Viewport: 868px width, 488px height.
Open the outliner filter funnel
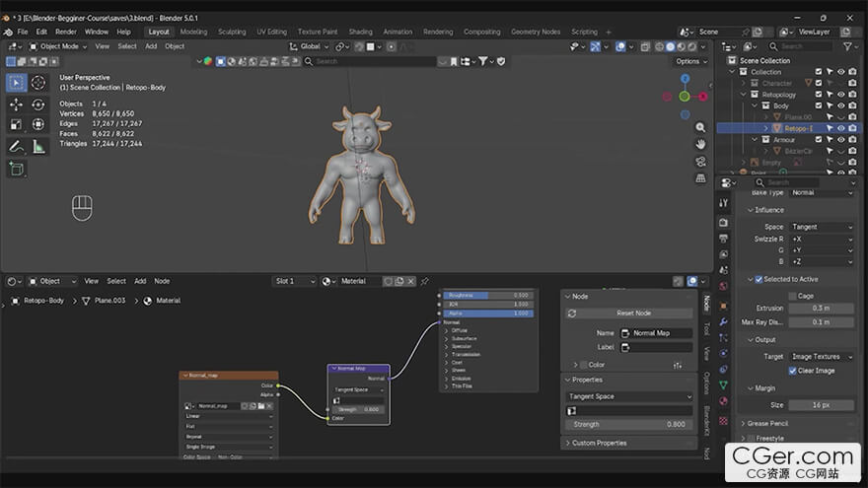tap(847, 46)
